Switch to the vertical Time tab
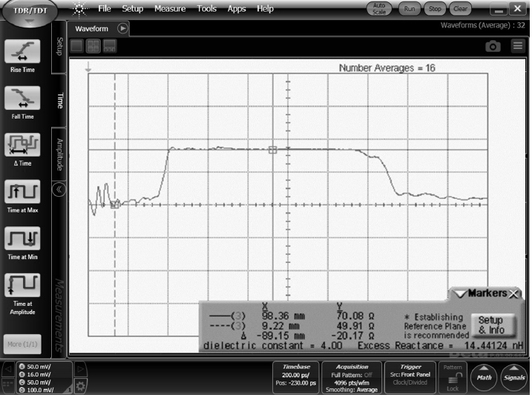This screenshot has height=395, width=532. coord(59,100)
